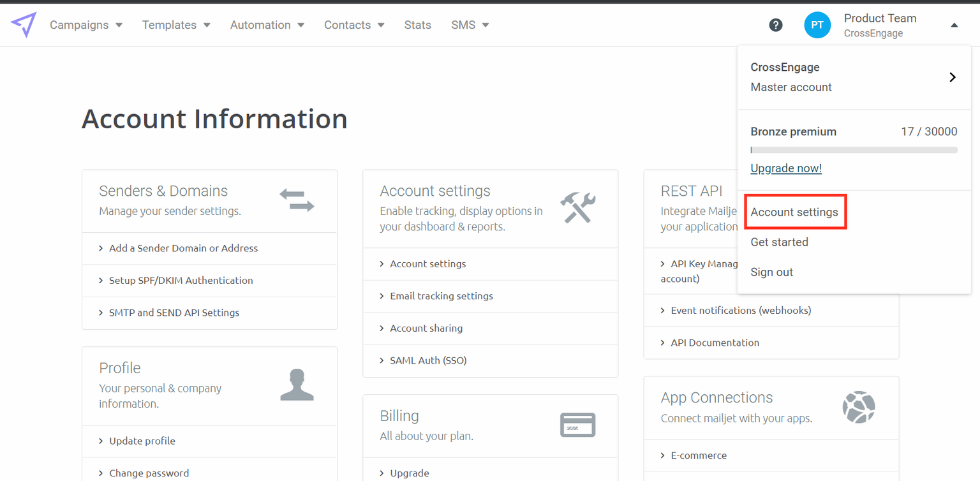Open SAML Auth (SSO) link
980x481 pixels.
tap(428, 360)
